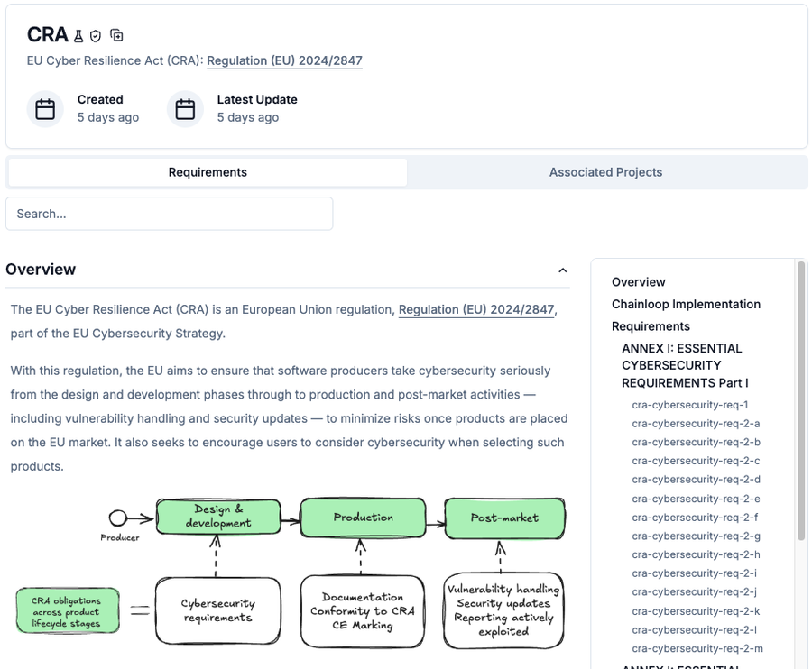Focus the Search requirements input field

coord(170,214)
